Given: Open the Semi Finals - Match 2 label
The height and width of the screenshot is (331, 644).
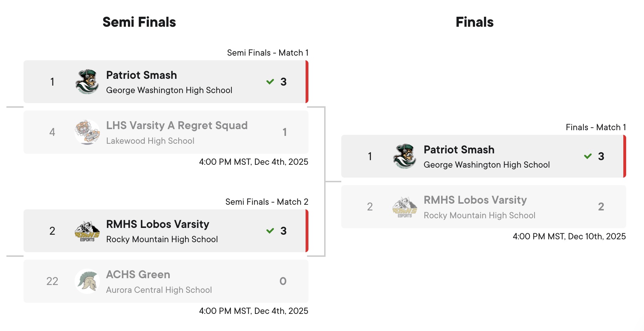Looking at the screenshot, I should (266, 202).
